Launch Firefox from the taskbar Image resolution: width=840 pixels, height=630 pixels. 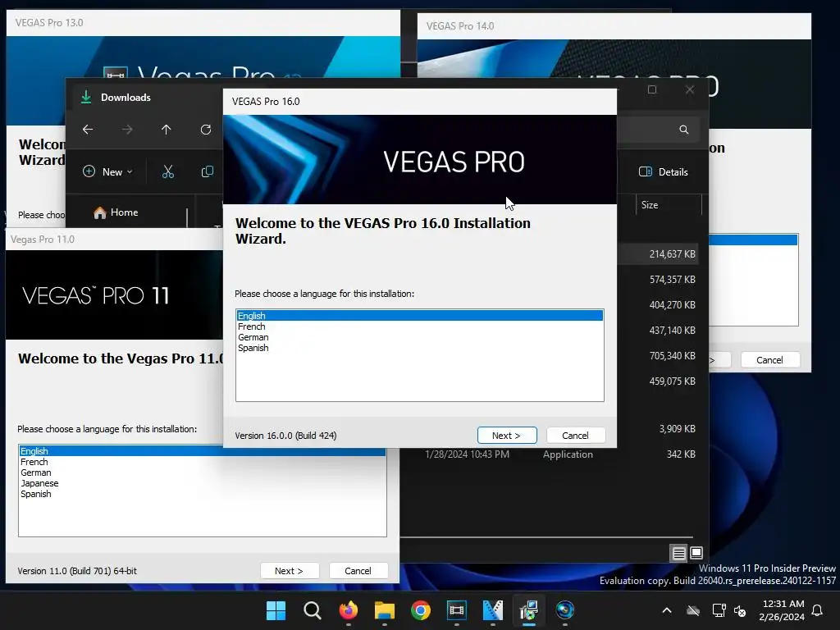click(348, 610)
